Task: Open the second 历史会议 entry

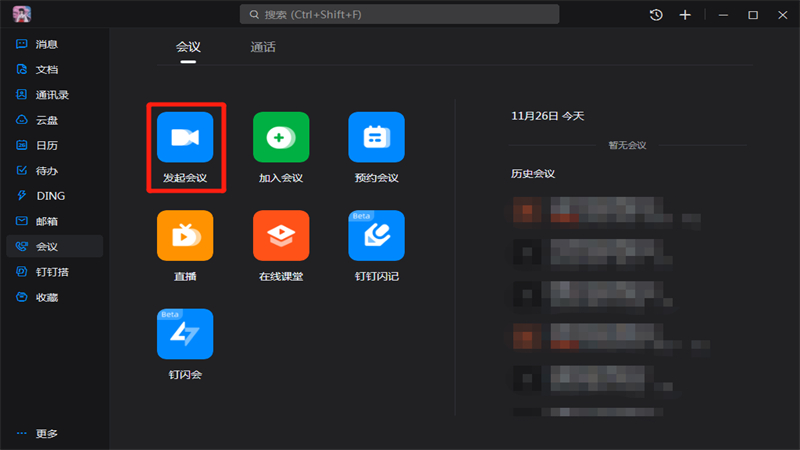Action: 593,252
